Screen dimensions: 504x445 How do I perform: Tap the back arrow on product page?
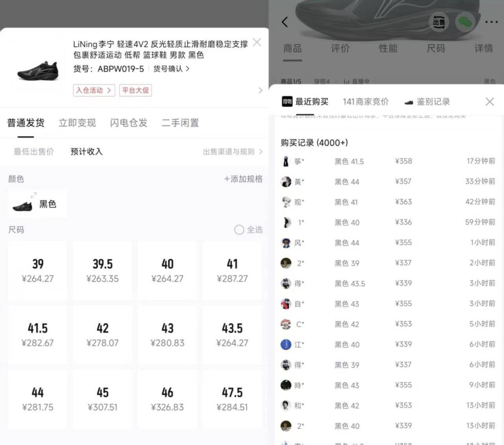[x=285, y=22]
